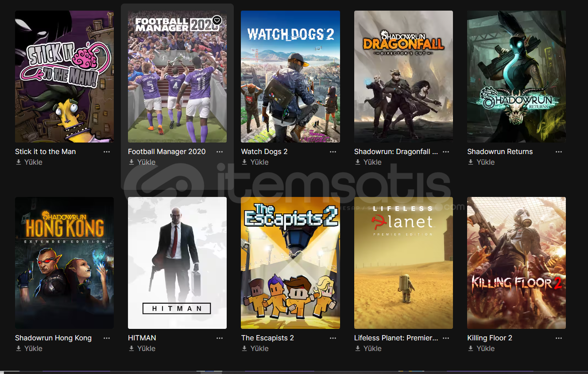Open the Killing Floor 2 cover art
Screen dimensions: 588x374
point(516,263)
